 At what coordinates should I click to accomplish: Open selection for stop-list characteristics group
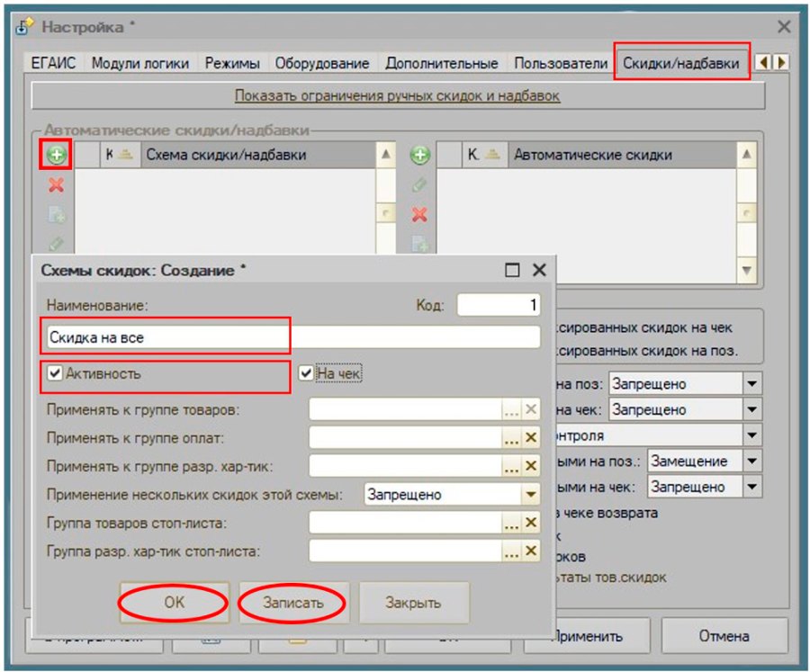tap(511, 551)
